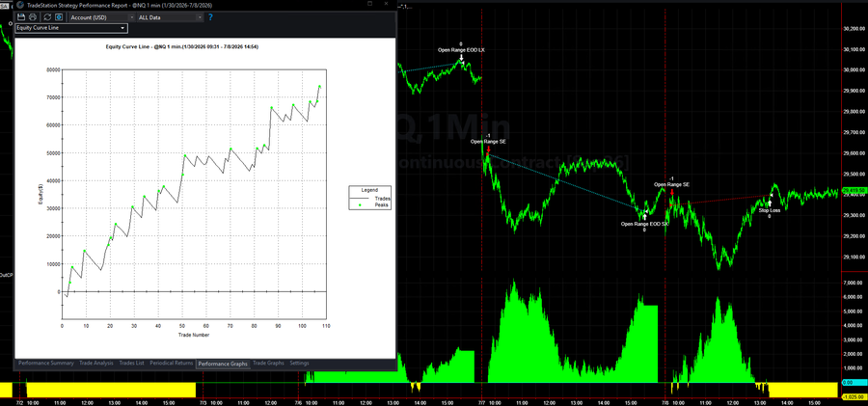868x406 pixels.
Task: Click the Print report icon
Action: click(x=33, y=17)
